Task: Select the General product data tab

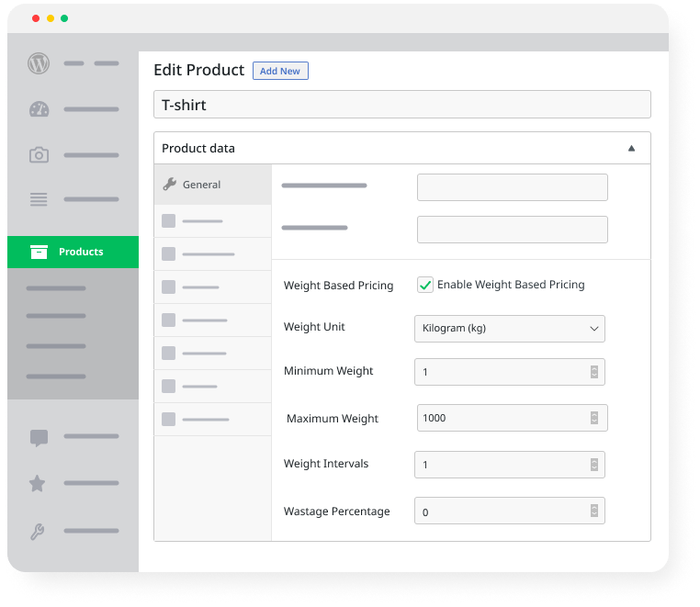Action: coord(213,185)
